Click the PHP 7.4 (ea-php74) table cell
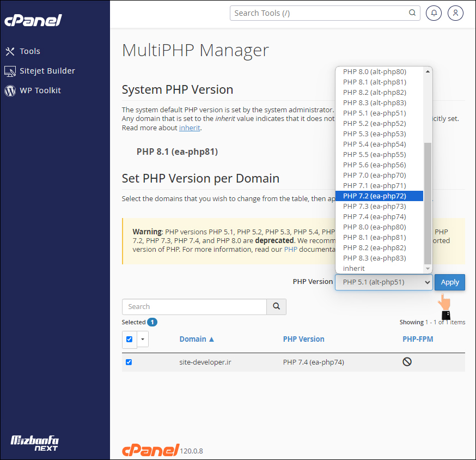The image size is (476, 460). pyautogui.click(x=314, y=362)
